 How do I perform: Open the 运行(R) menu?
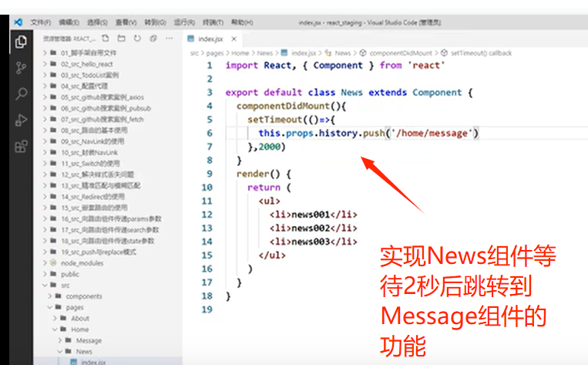coord(184,22)
